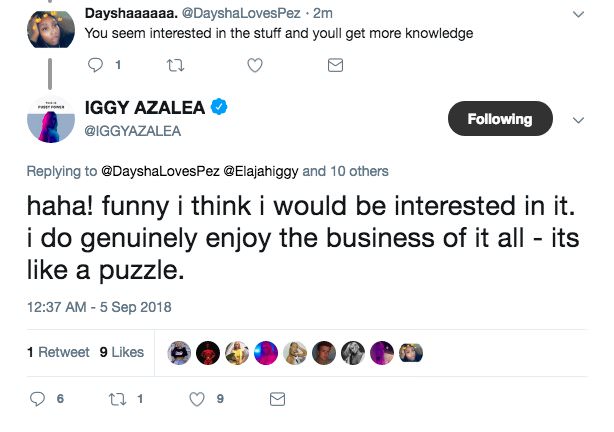Like Dayshaaaaaa's tweet with heart icon

click(x=254, y=65)
